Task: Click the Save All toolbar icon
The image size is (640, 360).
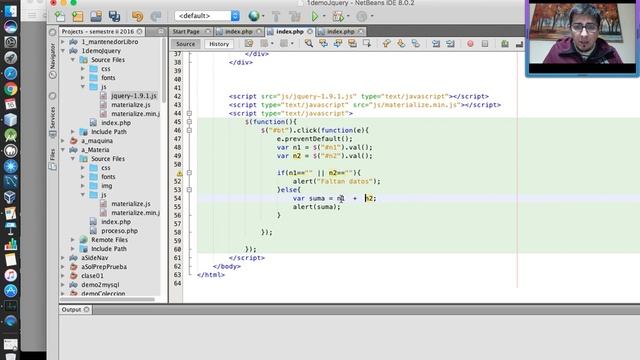Action: (x=114, y=16)
